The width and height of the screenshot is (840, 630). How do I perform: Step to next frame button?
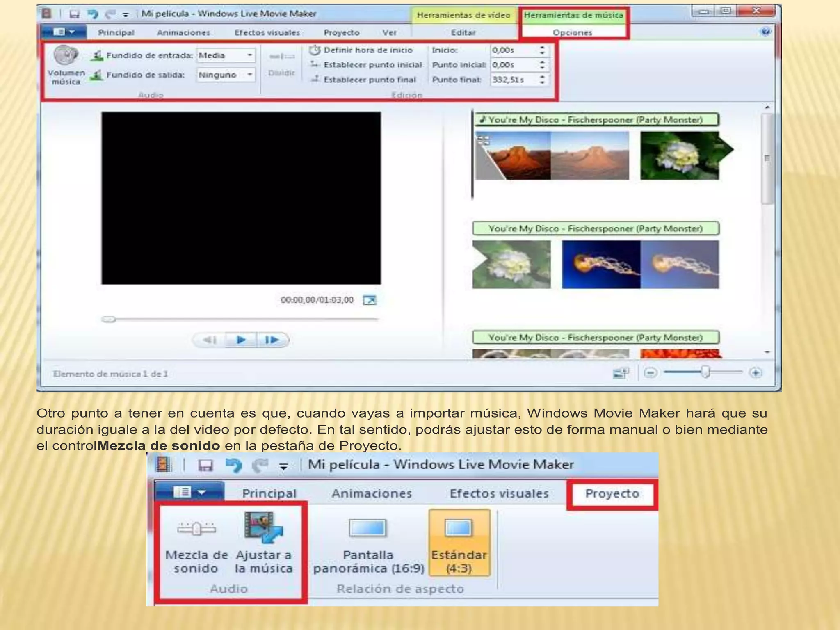pos(272,340)
